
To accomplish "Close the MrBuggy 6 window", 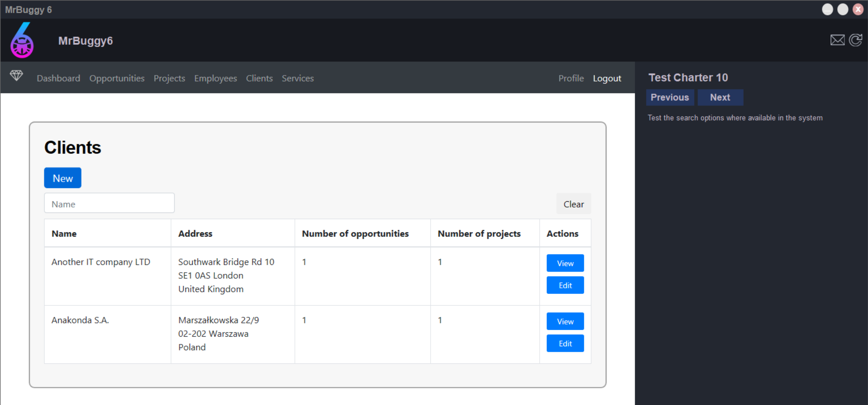I will [x=858, y=9].
